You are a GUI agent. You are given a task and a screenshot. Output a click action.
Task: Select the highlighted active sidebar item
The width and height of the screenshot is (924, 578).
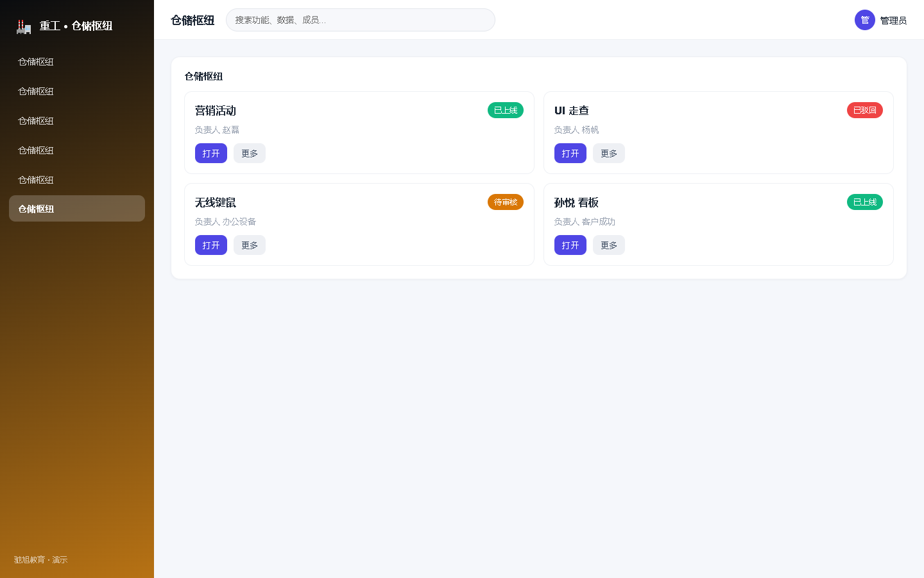[x=77, y=209]
